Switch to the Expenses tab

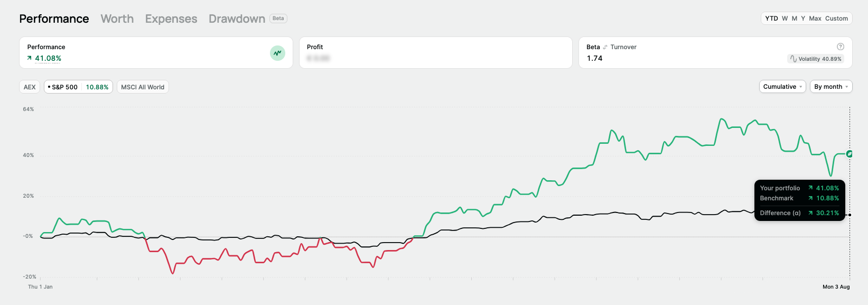pos(171,19)
